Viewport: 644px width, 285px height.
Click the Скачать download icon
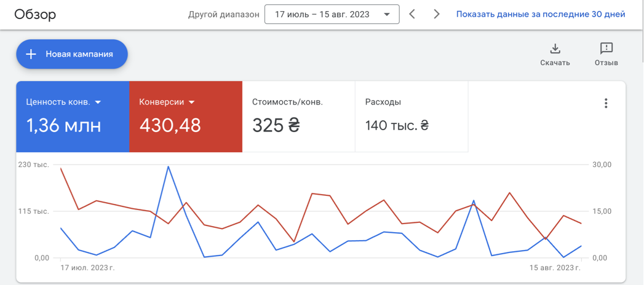555,49
